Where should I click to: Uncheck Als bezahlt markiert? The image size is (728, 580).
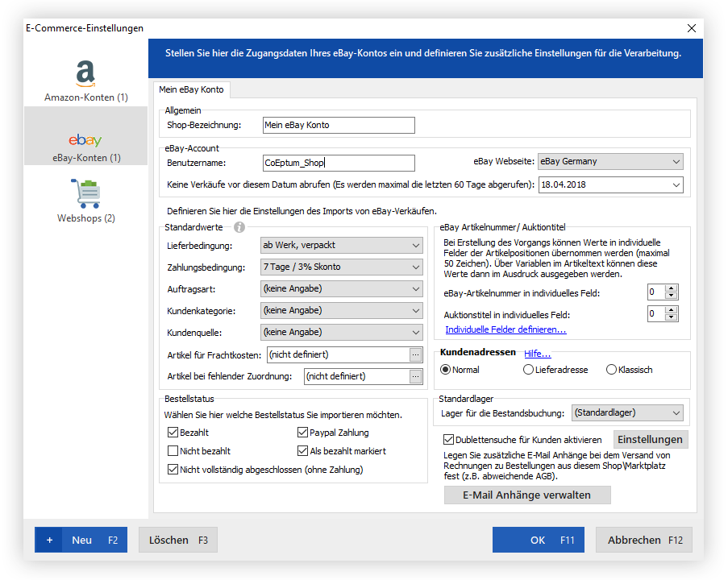click(x=302, y=451)
